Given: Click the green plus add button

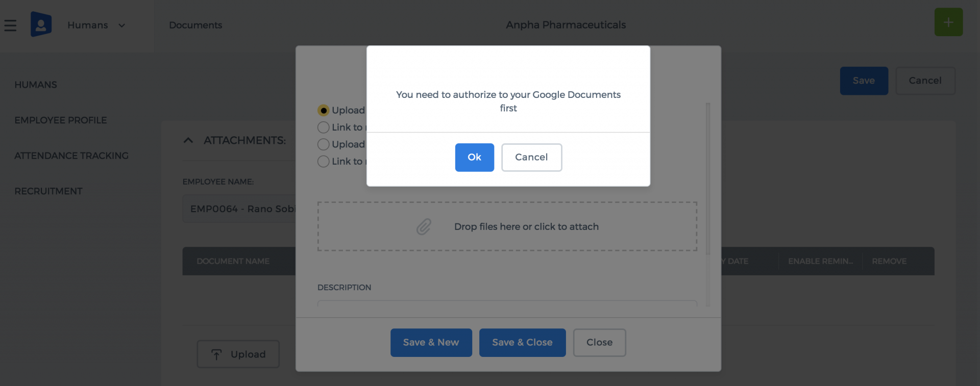Looking at the screenshot, I should tap(948, 22).
